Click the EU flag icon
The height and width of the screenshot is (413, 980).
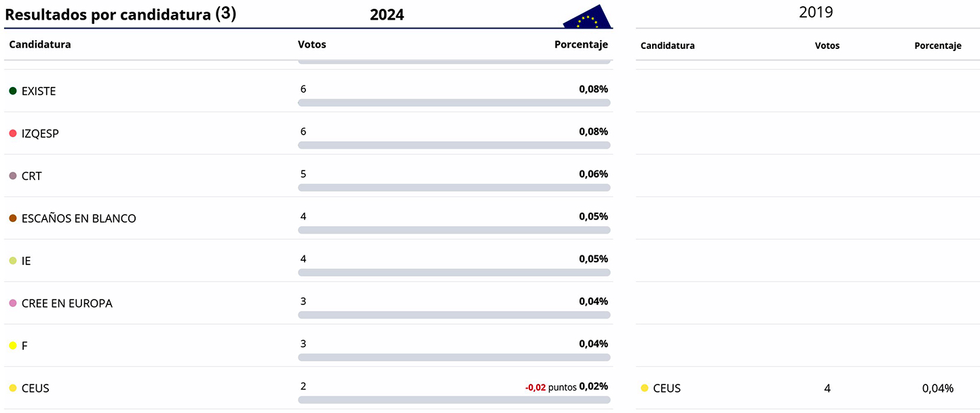pyautogui.click(x=587, y=18)
